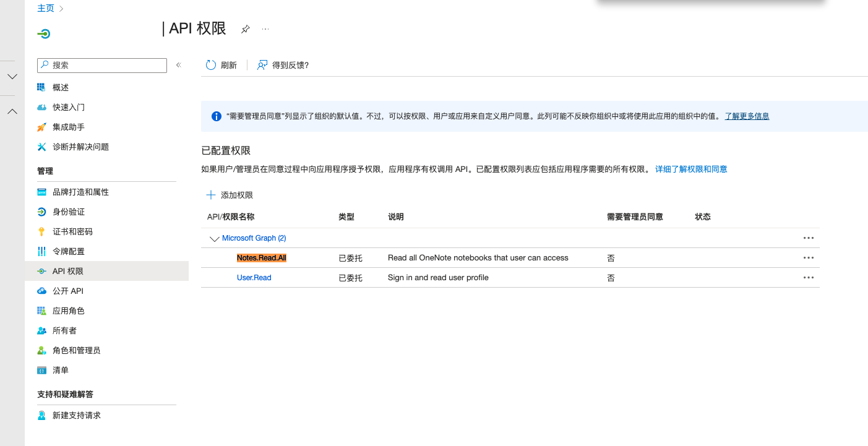The width and height of the screenshot is (868, 446).
Task: Select the API 权限 menu item
Action: (106, 271)
